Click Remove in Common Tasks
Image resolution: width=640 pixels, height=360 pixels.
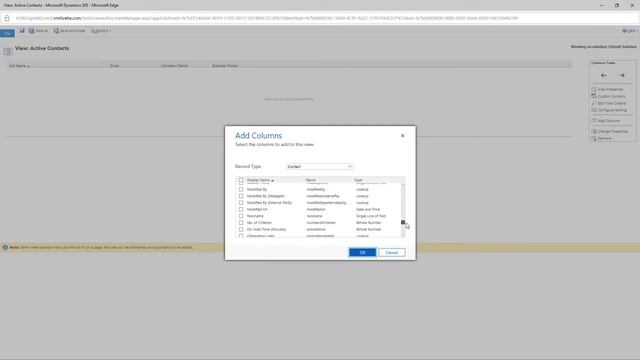pyautogui.click(x=602, y=138)
